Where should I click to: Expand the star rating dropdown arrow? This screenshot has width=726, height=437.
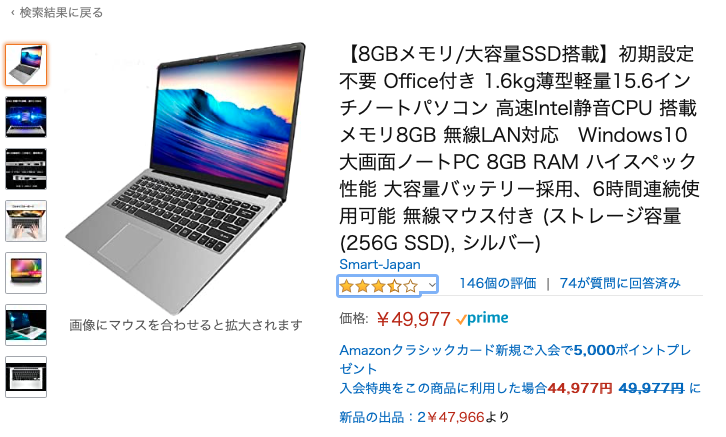coord(432,285)
